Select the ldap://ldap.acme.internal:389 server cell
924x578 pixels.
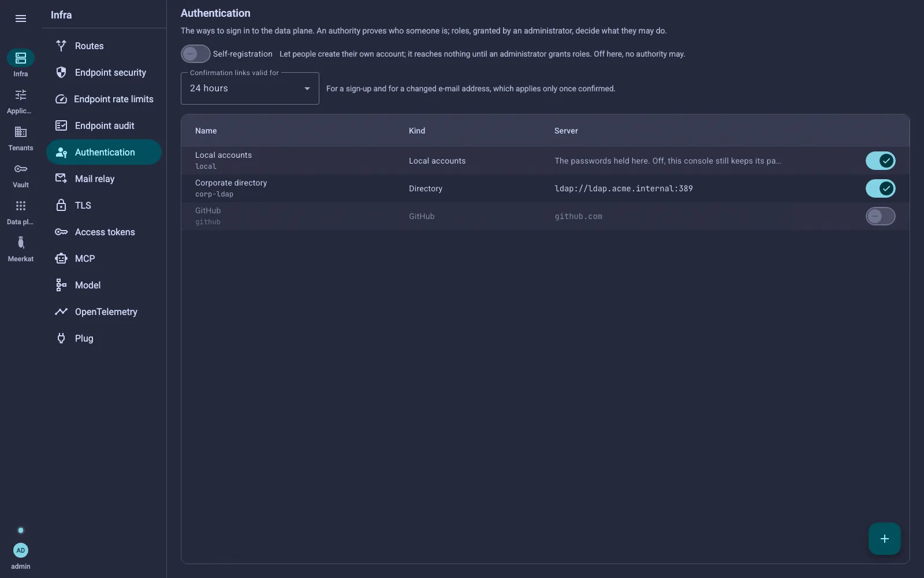(x=624, y=188)
